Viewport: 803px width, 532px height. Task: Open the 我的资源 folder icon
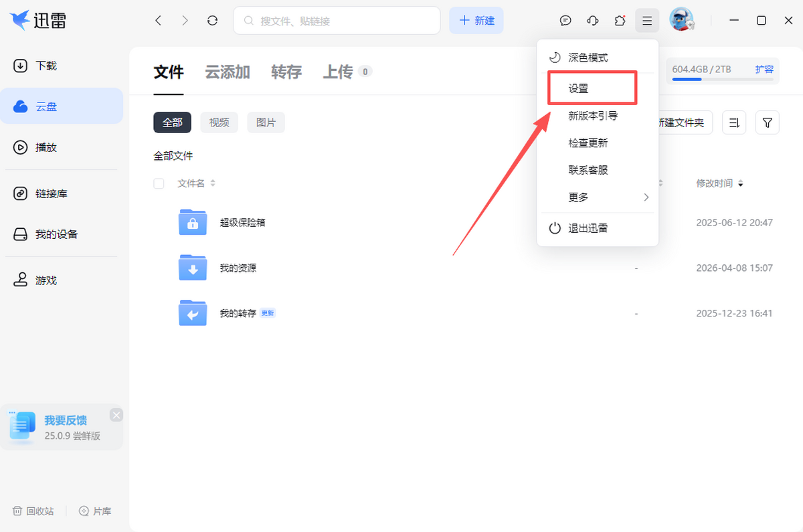point(193,268)
